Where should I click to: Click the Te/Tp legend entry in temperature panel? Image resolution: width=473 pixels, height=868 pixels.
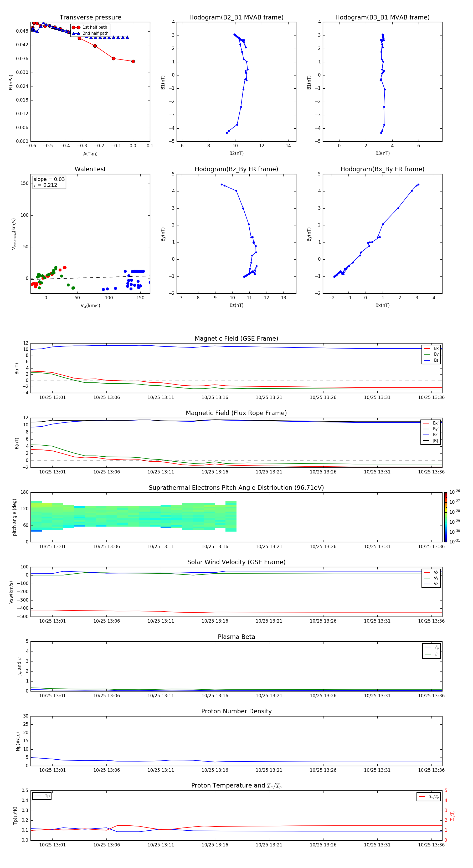click(429, 796)
